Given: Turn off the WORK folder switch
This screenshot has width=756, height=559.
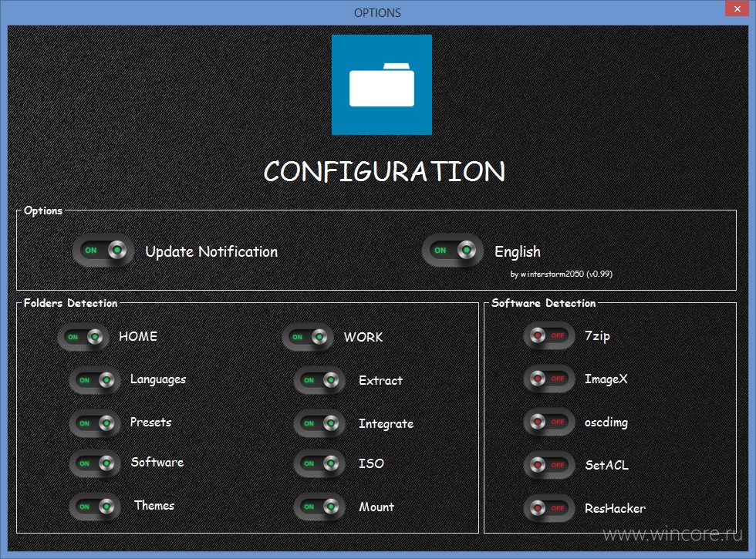Looking at the screenshot, I should 308,337.
